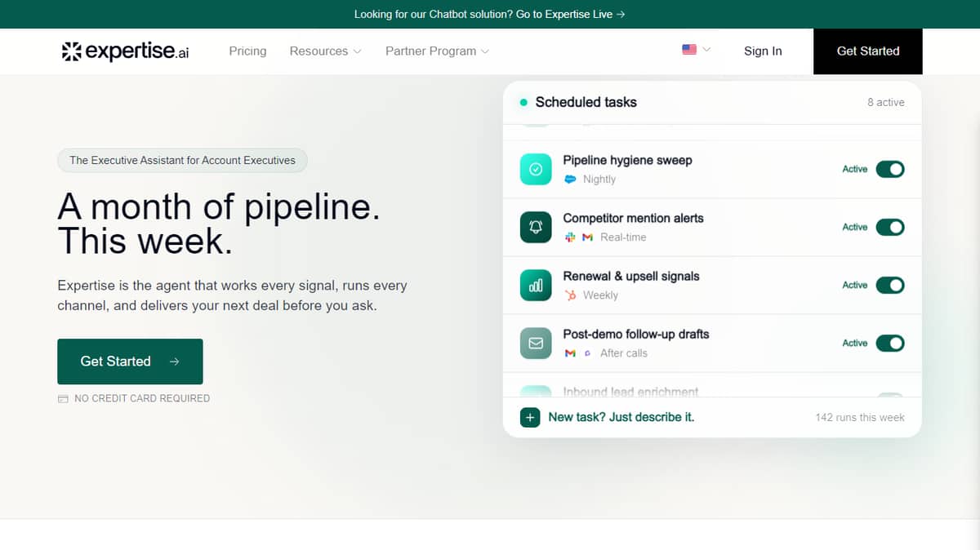This screenshot has height=550, width=980.
Task: Click '142 runs this week' text
Action: point(860,418)
